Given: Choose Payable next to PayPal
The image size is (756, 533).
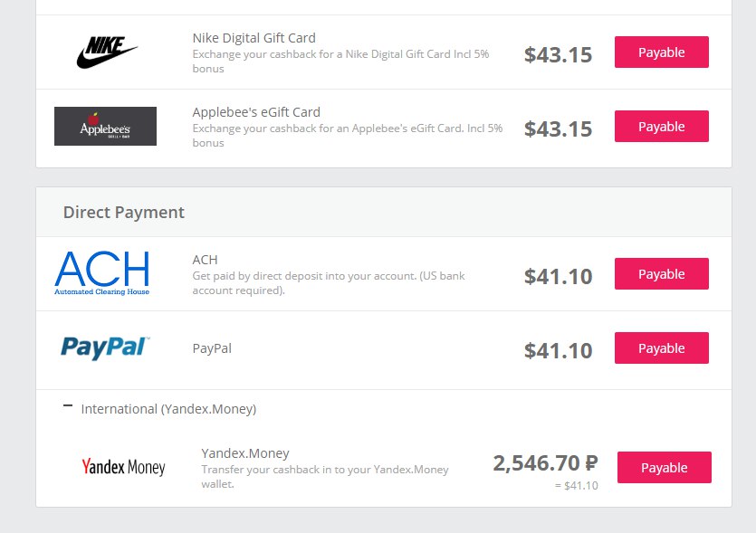Looking at the screenshot, I should click(x=662, y=348).
